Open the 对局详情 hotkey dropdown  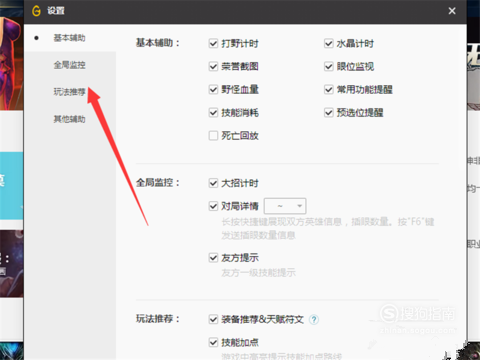(285, 206)
